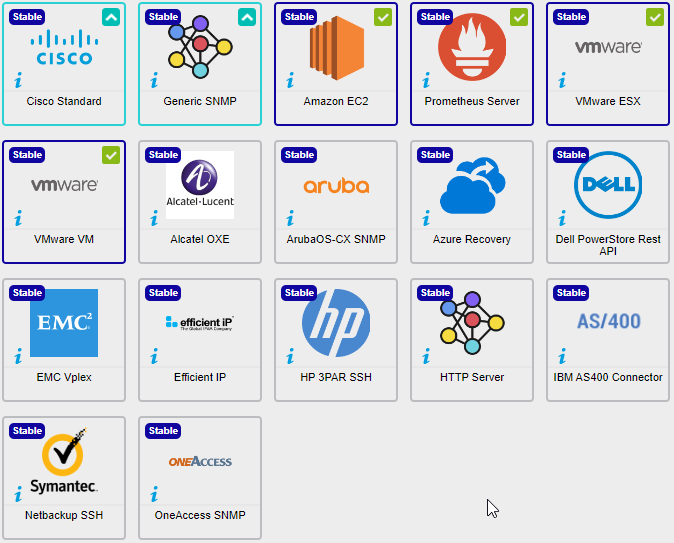
Task: Open info icon on Netbackup SSH card
Action: pyautogui.click(x=18, y=494)
